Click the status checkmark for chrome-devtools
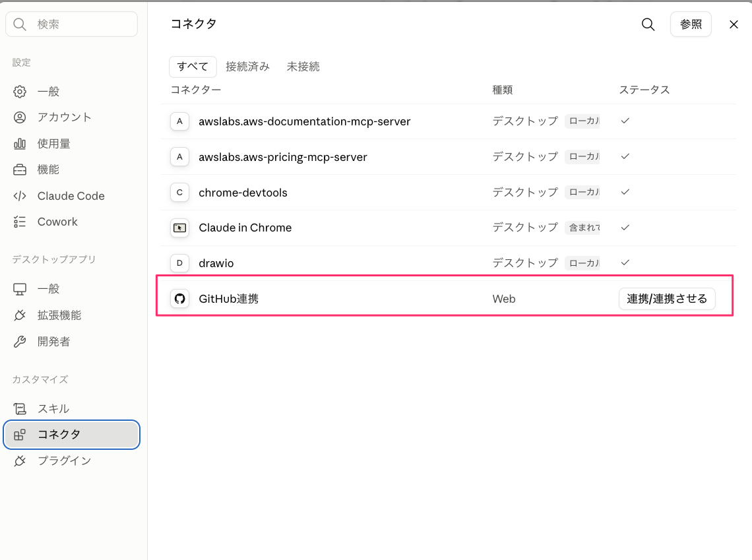Viewport: 752px width, 560px height. [625, 192]
